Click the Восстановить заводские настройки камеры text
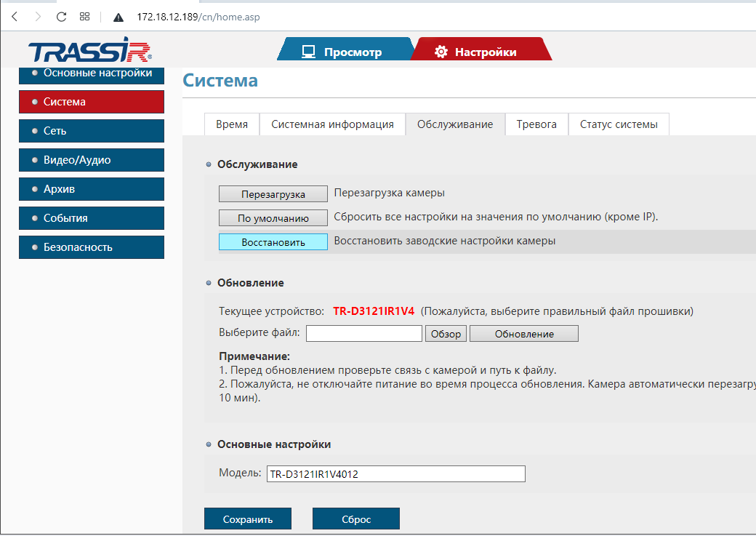756x536 pixels. coord(445,241)
